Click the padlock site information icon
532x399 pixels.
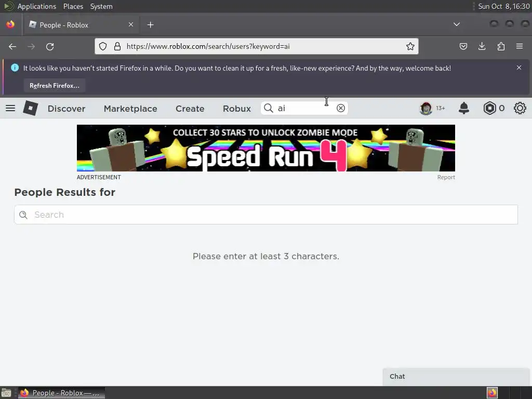point(117,46)
